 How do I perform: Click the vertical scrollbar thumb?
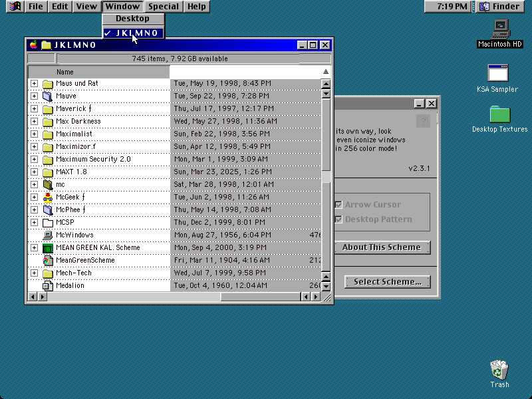pos(326,177)
